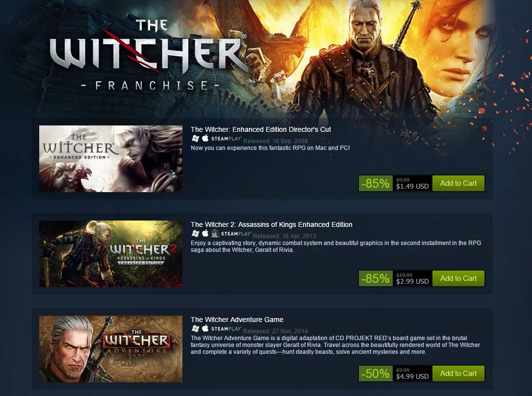The width and height of the screenshot is (532, 396).
Task: Click SteamPlay logo under Witcher 2
Action: pos(236,234)
